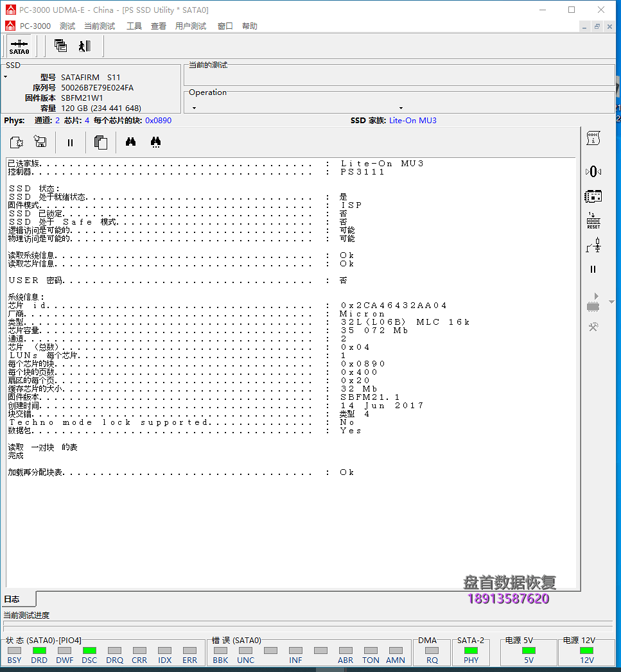
Task: Click the zero-with-arrows sidebar icon
Action: (593, 171)
